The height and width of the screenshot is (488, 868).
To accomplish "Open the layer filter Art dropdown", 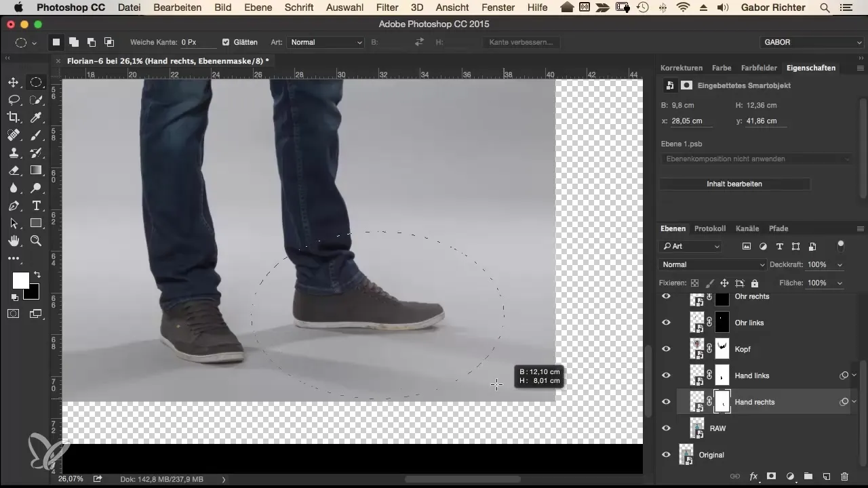I will 691,247.
